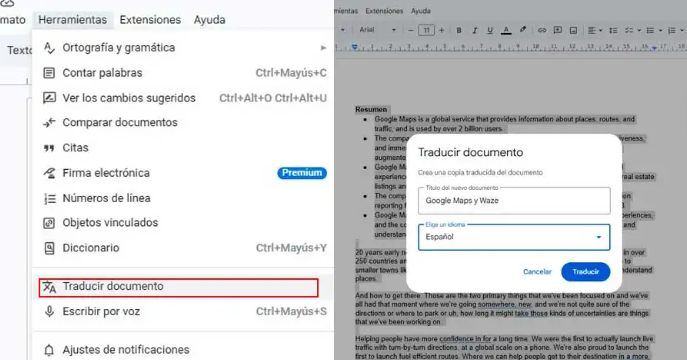Screen dimensions: 687x360
Task: Click the Citas quotation-marks icon
Action: [50, 148]
